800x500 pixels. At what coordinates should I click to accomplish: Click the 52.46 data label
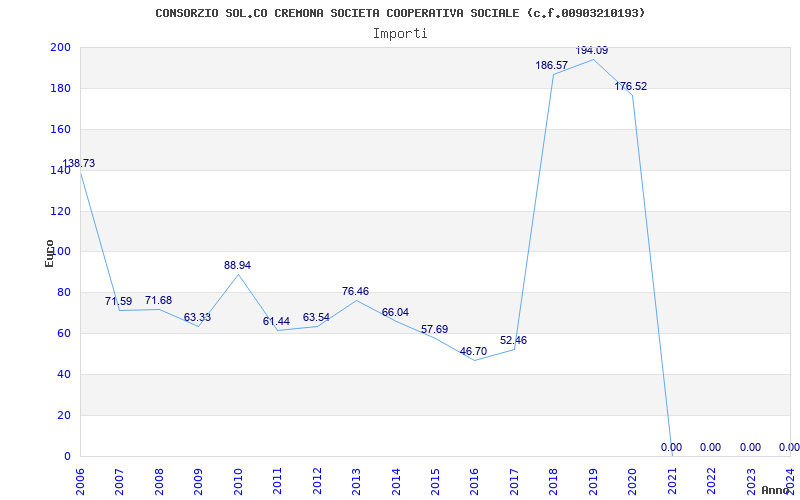tap(514, 340)
